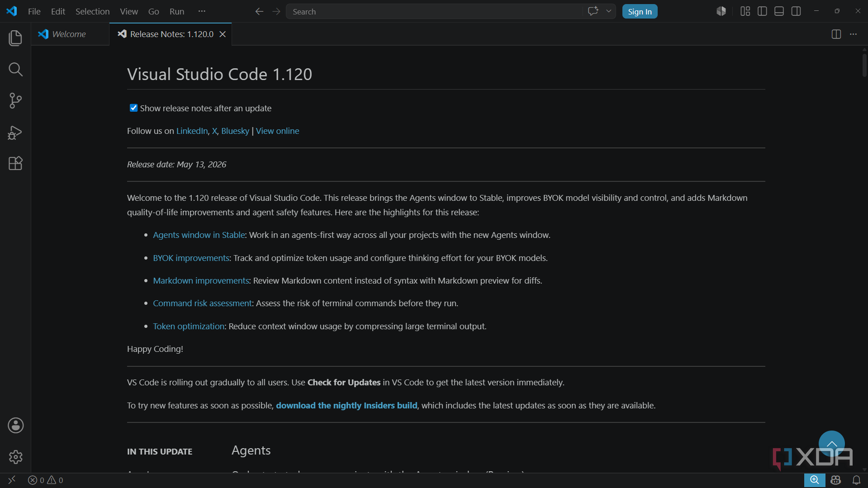The image size is (868, 488).
Task: Expand the hidden menus ellipsis
Action: pos(202,11)
